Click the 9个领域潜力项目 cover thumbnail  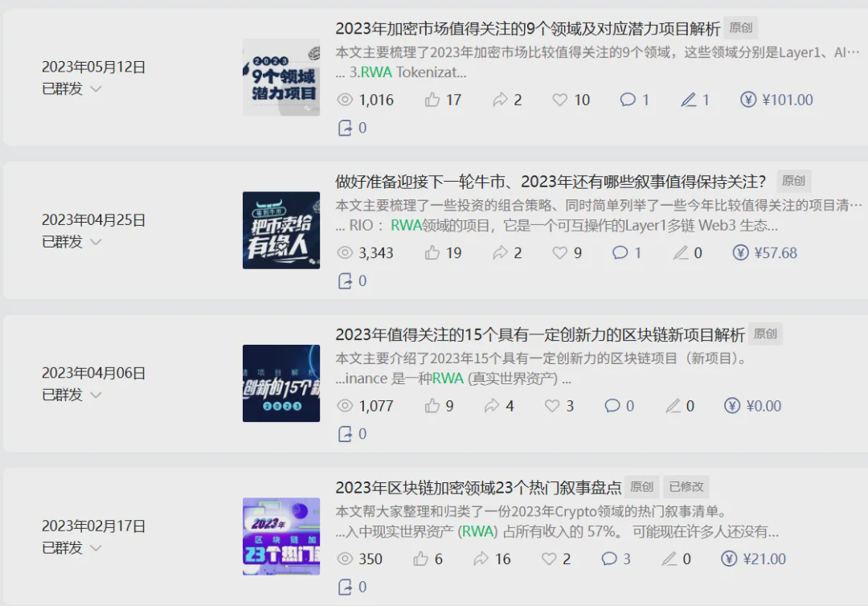click(x=281, y=77)
